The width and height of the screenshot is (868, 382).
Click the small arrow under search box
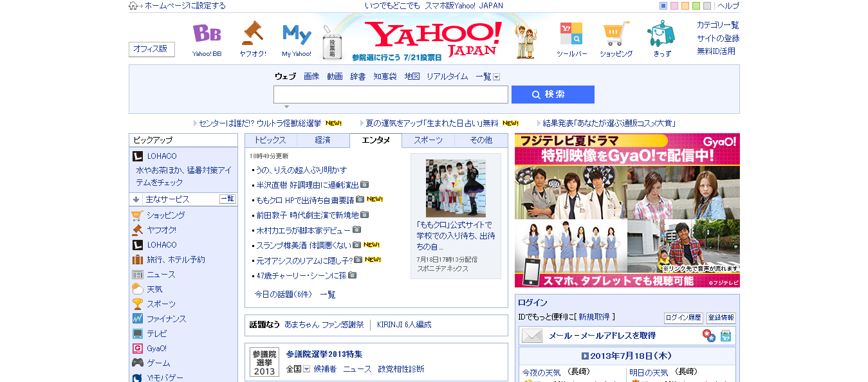tap(286, 107)
